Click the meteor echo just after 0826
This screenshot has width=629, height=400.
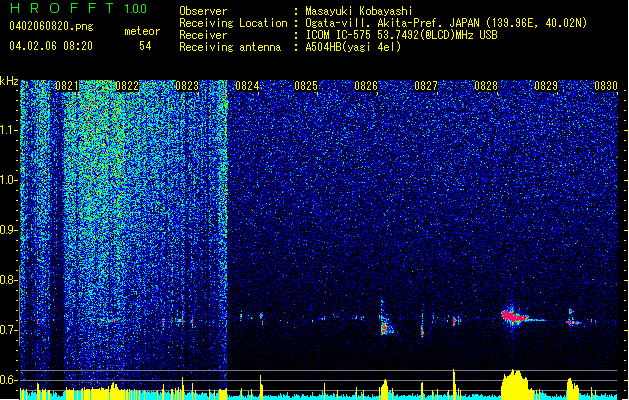386,323
